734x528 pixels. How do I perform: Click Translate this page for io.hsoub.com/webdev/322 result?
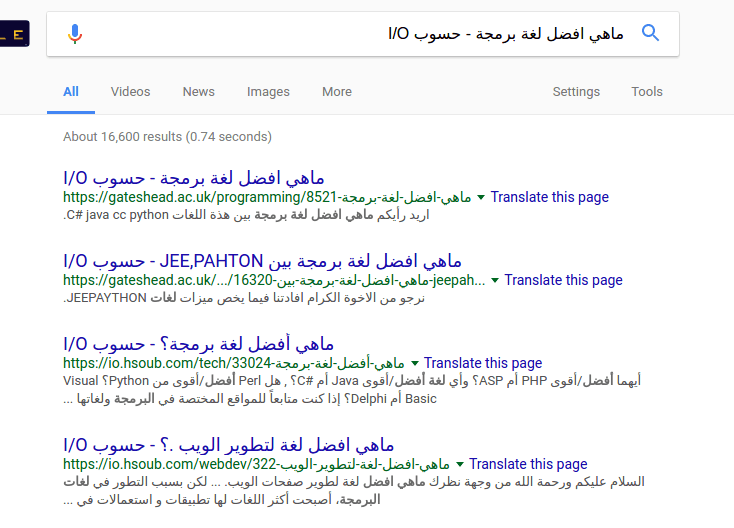click(x=528, y=464)
